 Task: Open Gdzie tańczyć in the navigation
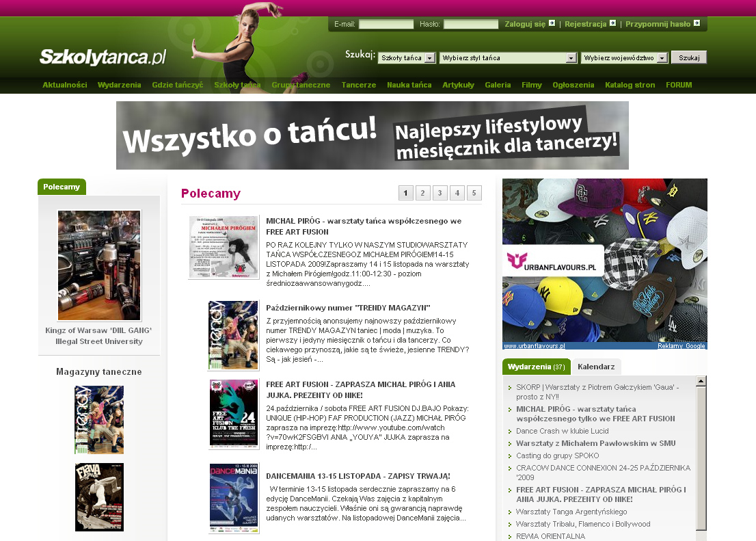pos(178,85)
